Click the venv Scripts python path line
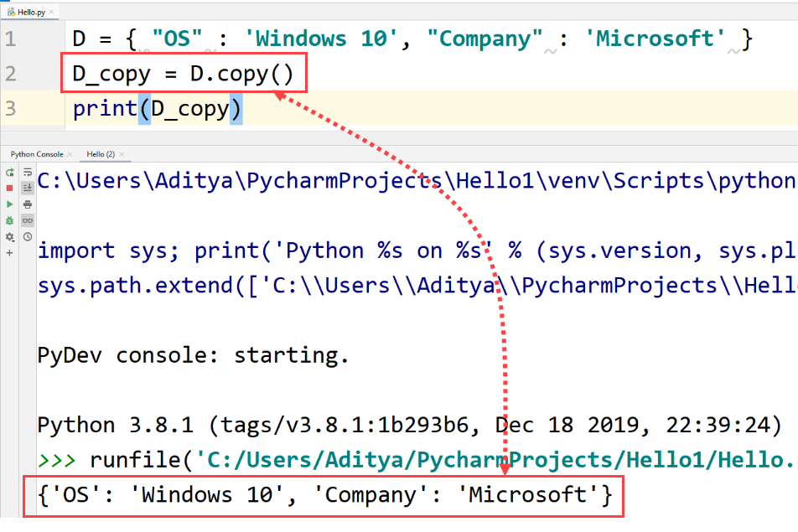798x532 pixels. point(417,181)
